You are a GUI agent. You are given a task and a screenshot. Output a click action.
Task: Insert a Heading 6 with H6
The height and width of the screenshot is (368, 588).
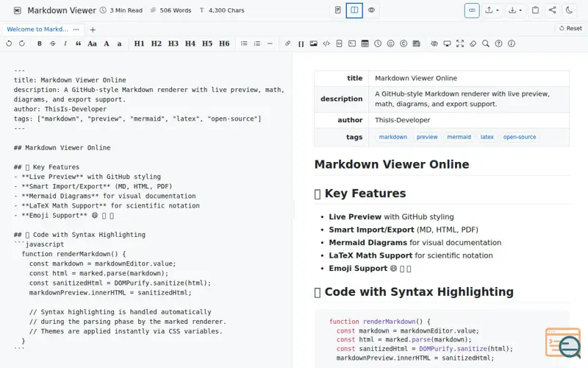tap(224, 43)
